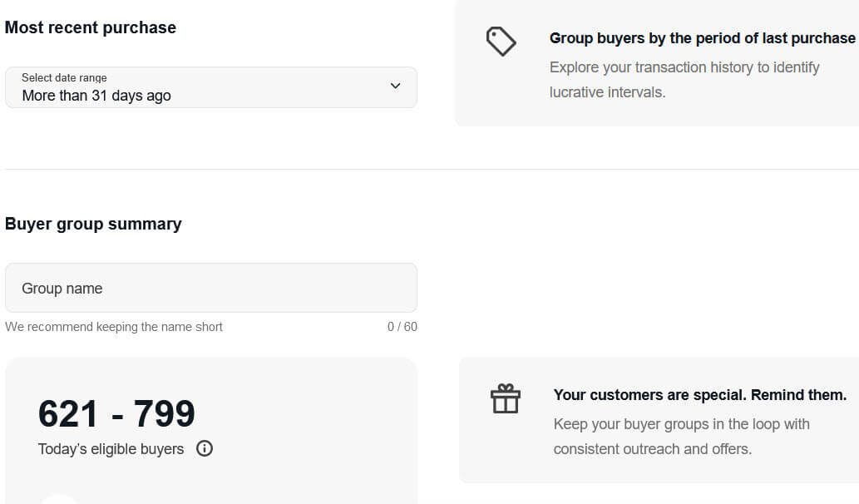
Task: Select the "More than 31 days ago" value
Action: coord(96,96)
